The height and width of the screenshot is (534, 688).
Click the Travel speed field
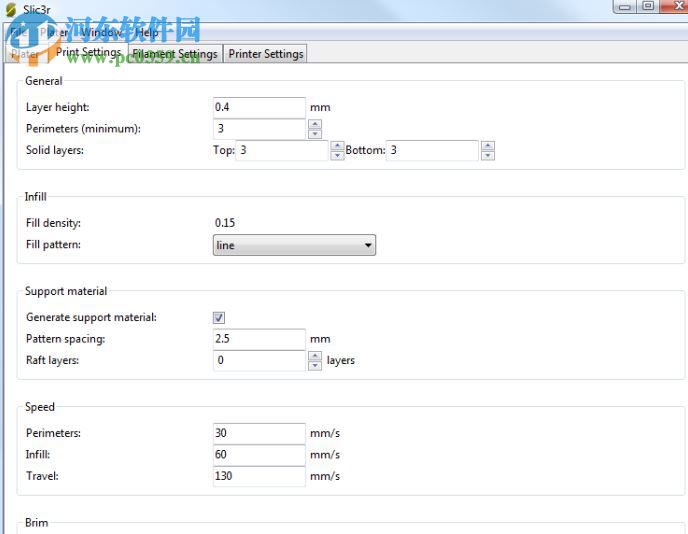[259, 476]
